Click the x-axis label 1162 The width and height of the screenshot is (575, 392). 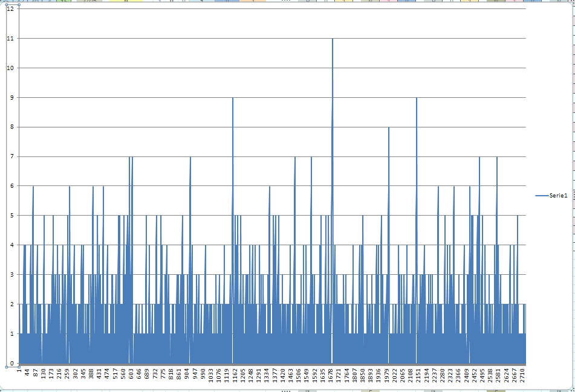pyautogui.click(x=235, y=375)
